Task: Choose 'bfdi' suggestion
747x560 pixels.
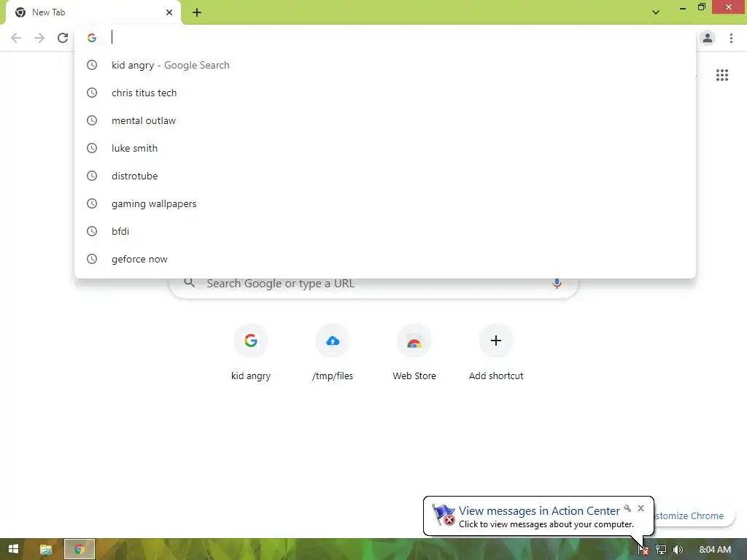Action: [x=385, y=231]
